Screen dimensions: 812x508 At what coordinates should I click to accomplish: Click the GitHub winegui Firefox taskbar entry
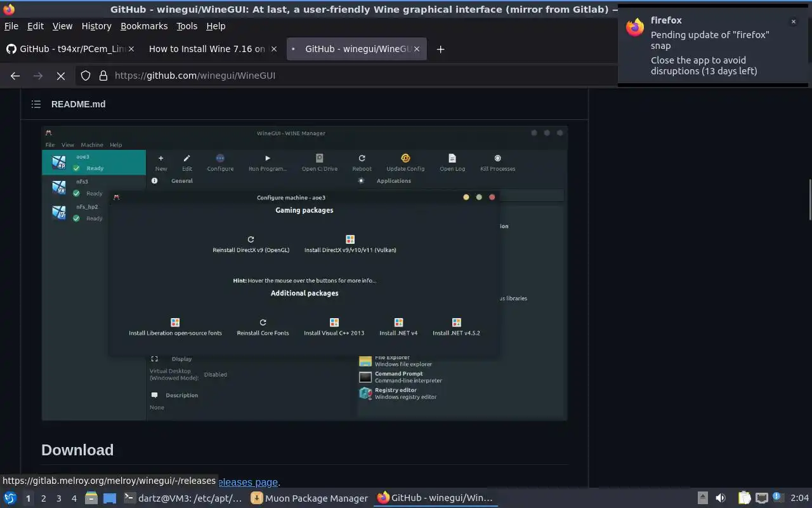pos(436,498)
